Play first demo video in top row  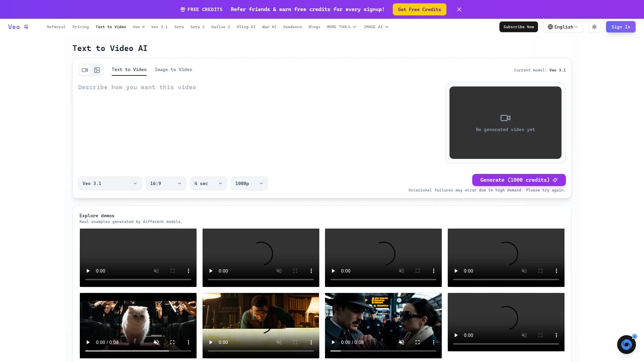coord(88,271)
